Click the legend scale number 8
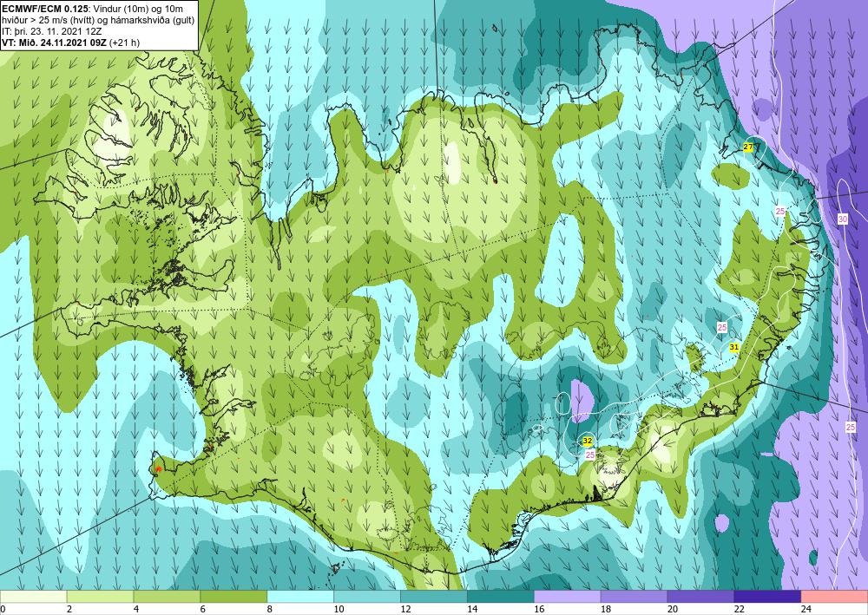The width and height of the screenshot is (868, 615). 270,610
